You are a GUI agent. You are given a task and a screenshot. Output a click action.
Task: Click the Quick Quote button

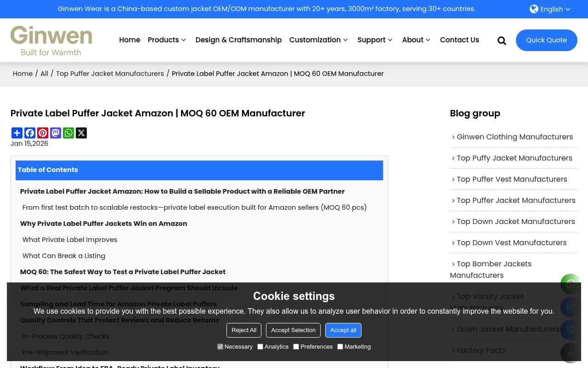click(547, 40)
